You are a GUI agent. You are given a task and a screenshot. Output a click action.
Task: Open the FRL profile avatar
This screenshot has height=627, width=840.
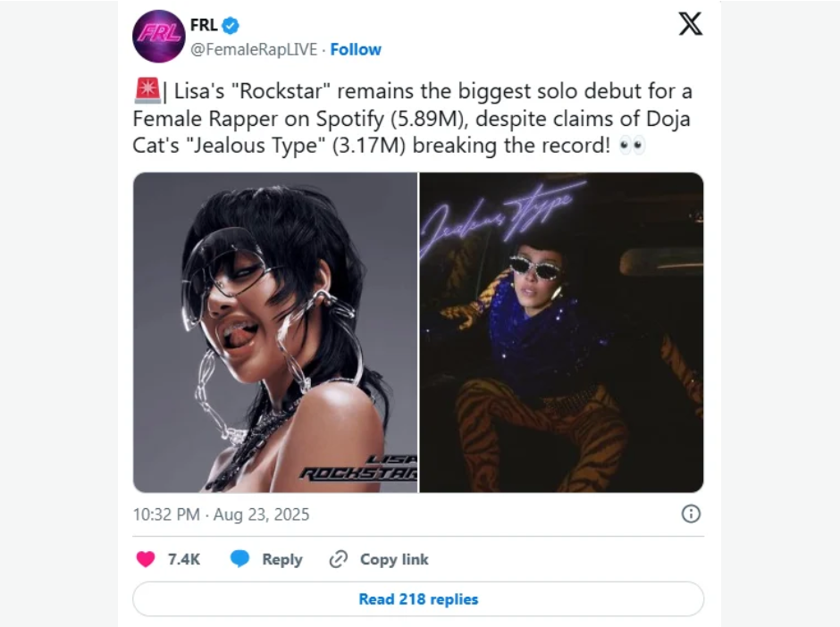[159, 37]
